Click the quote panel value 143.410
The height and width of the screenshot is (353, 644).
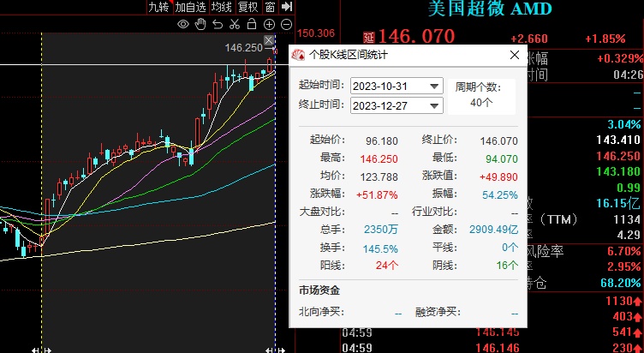(x=618, y=140)
